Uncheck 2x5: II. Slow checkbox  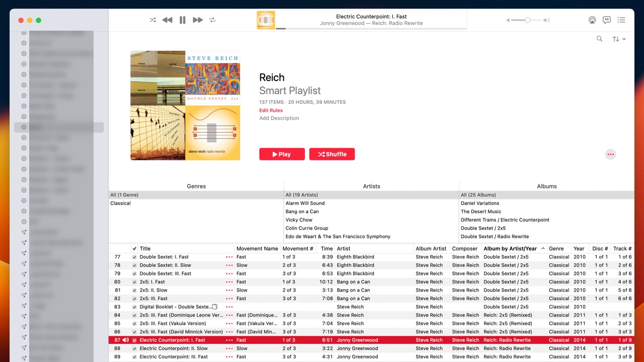click(134, 290)
